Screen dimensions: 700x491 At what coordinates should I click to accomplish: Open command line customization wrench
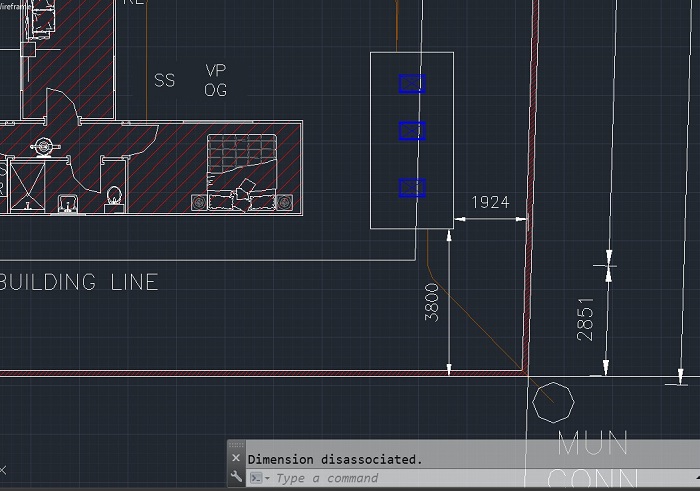(236, 477)
